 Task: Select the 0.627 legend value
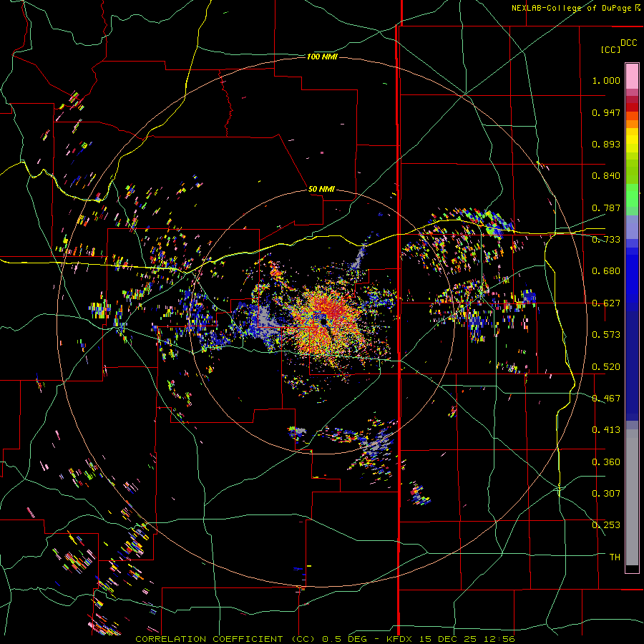point(606,303)
